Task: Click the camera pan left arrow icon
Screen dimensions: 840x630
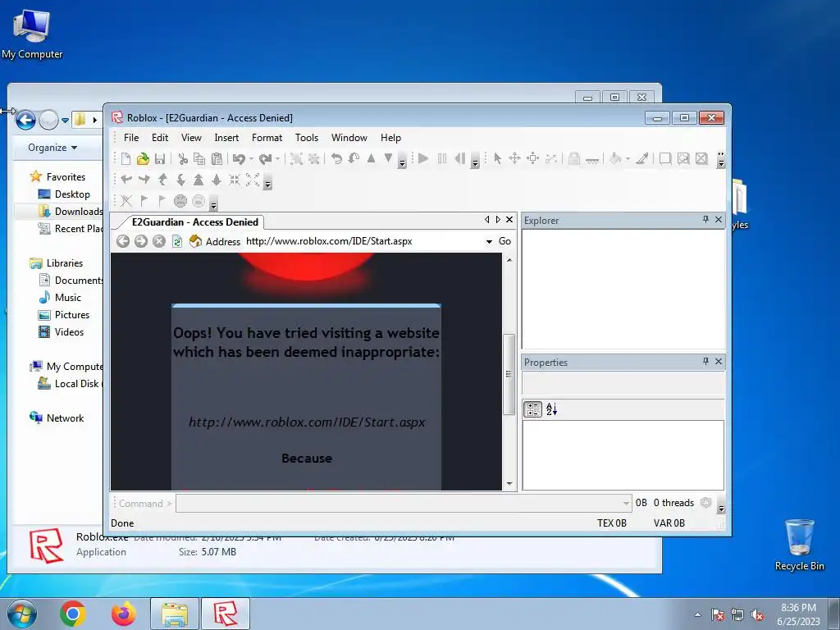Action: tap(126, 180)
